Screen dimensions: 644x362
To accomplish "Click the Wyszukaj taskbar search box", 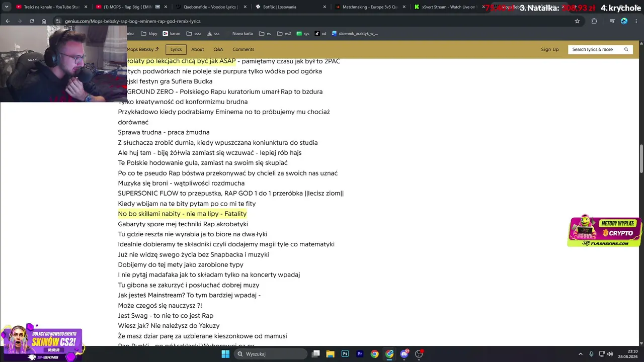I will click(x=271, y=354).
